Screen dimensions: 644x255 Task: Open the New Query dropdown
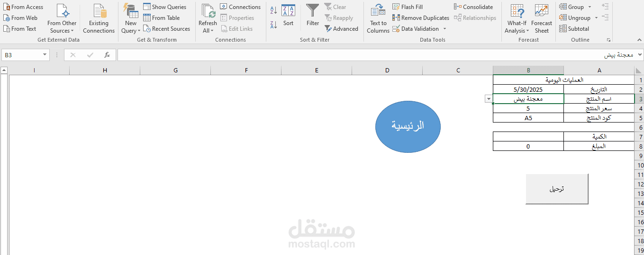click(131, 18)
